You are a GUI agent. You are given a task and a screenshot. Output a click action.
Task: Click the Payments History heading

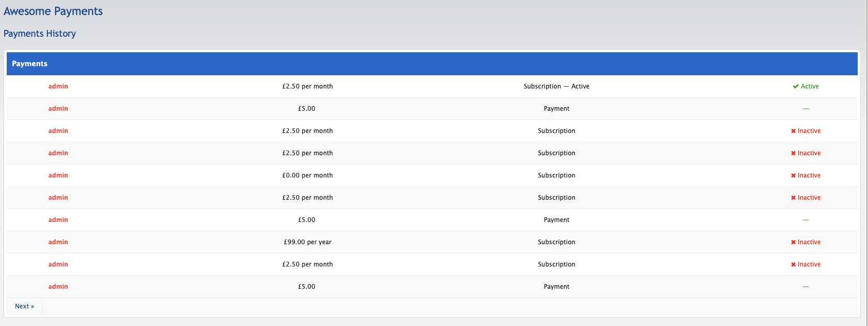tap(40, 34)
